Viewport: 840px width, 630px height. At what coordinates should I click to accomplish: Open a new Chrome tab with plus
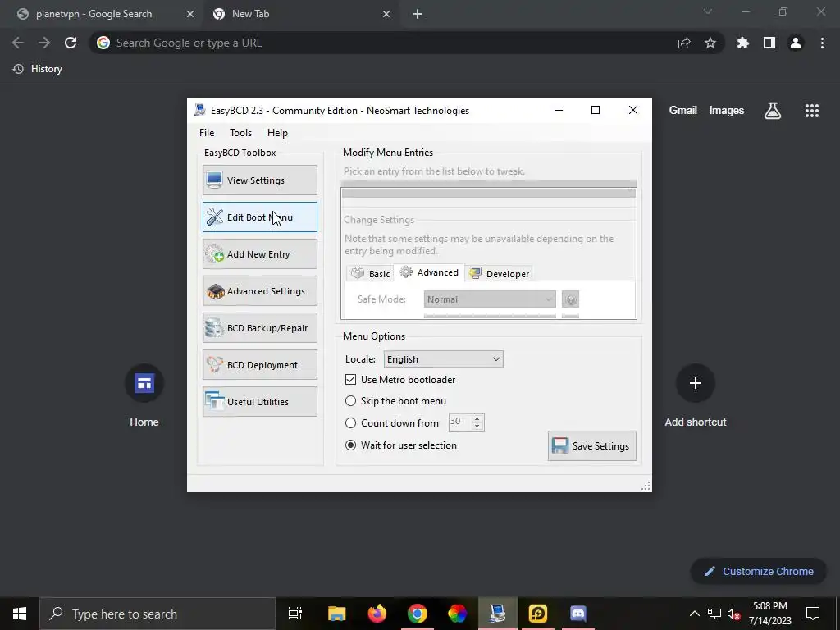tap(418, 14)
